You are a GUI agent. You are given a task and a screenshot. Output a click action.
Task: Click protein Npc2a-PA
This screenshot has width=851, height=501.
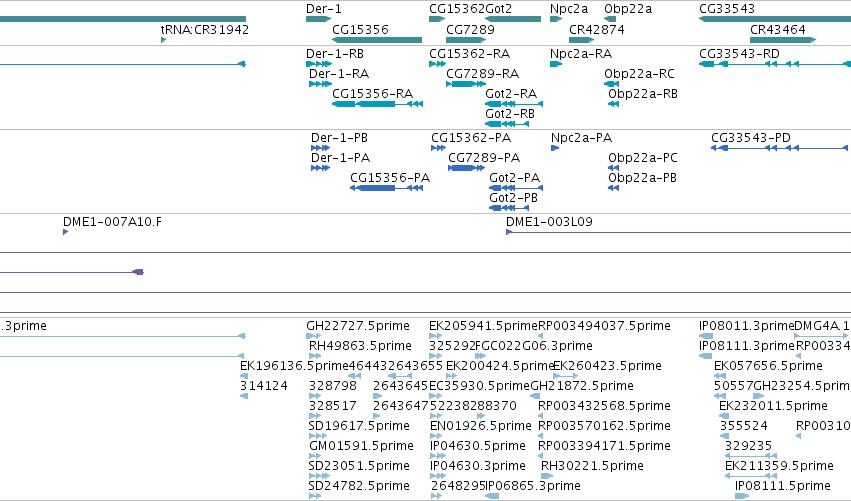pyautogui.click(x=581, y=138)
